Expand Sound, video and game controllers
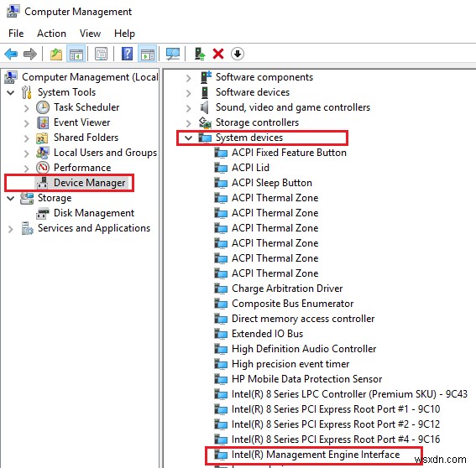Screen dimensions: 476x468 (189, 108)
